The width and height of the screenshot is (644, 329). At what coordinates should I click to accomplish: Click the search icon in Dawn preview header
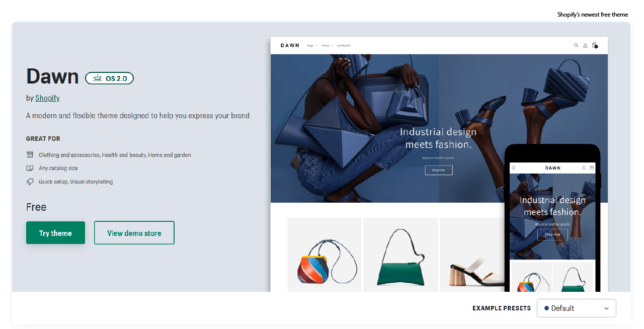click(x=576, y=45)
